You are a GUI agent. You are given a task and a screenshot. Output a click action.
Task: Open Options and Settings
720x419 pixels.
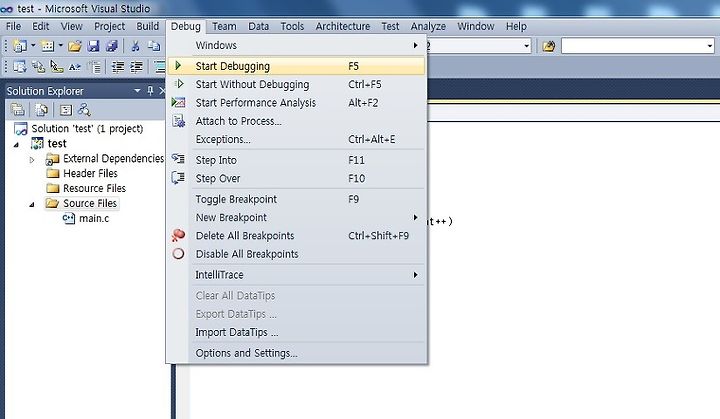pyautogui.click(x=297, y=353)
